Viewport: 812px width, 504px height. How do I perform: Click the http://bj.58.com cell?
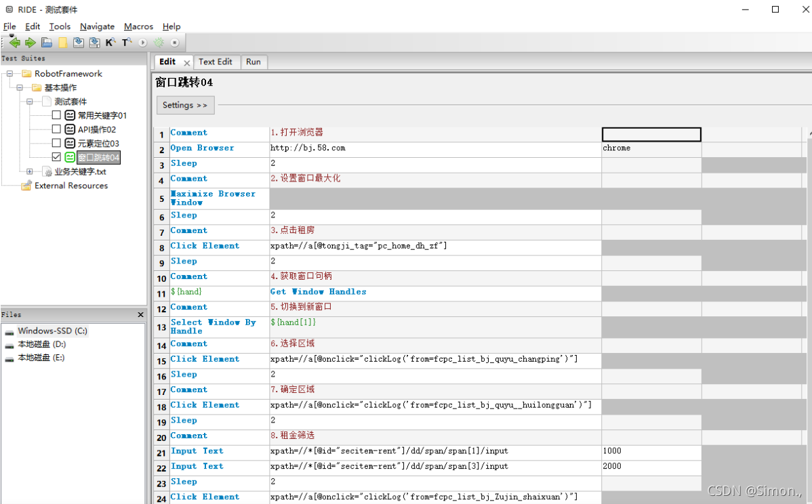pos(436,150)
